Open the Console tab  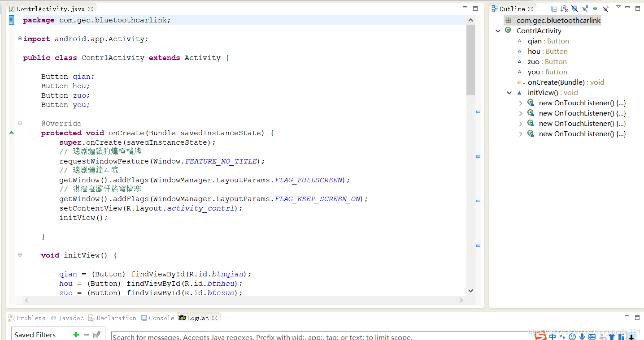click(157, 318)
